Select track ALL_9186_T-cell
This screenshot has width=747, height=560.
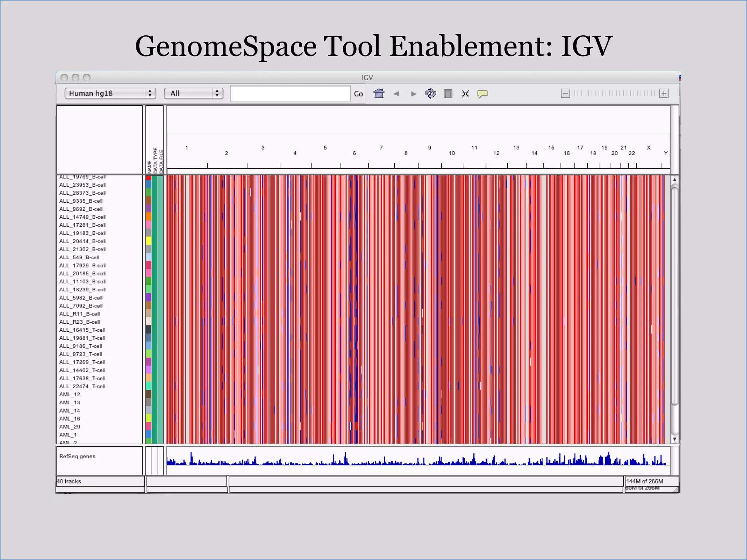click(81, 346)
